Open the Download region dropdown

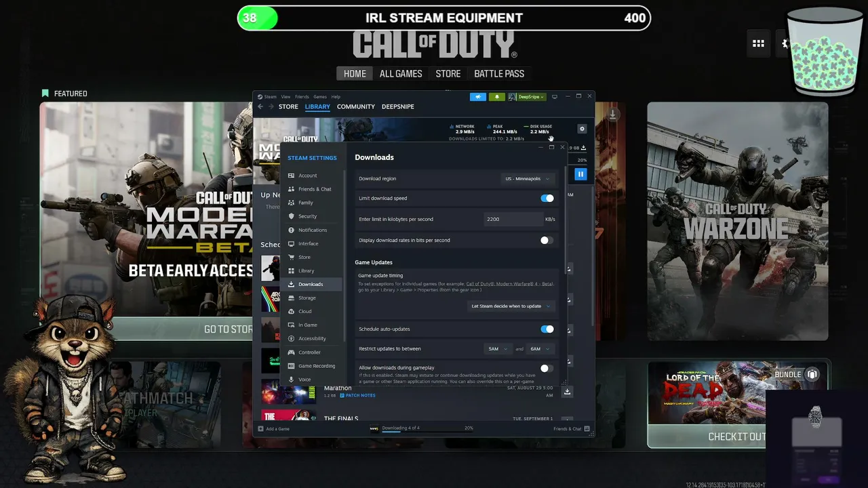527,179
